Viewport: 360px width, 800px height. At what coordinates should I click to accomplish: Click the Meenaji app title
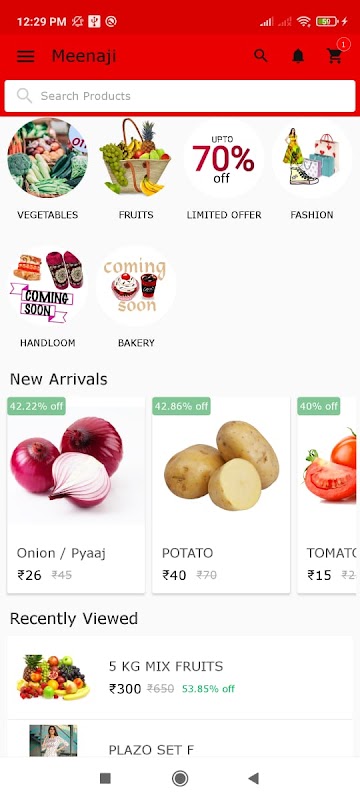coord(84,56)
